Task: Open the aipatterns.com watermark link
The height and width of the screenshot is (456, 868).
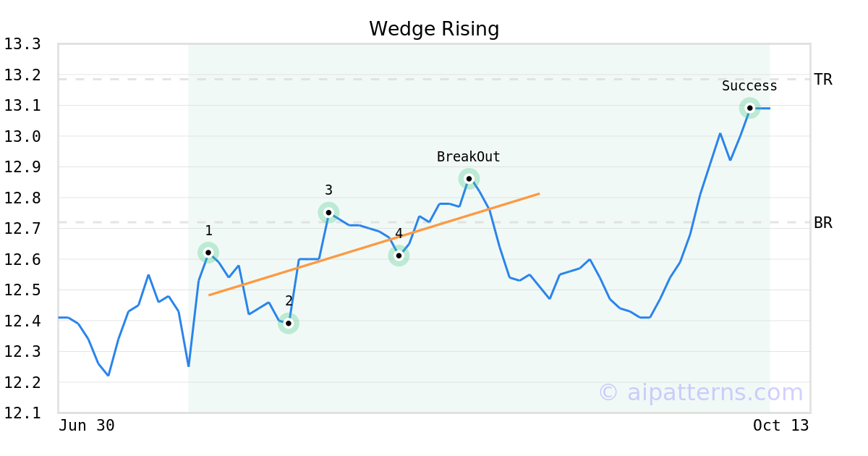Action: 700,393
